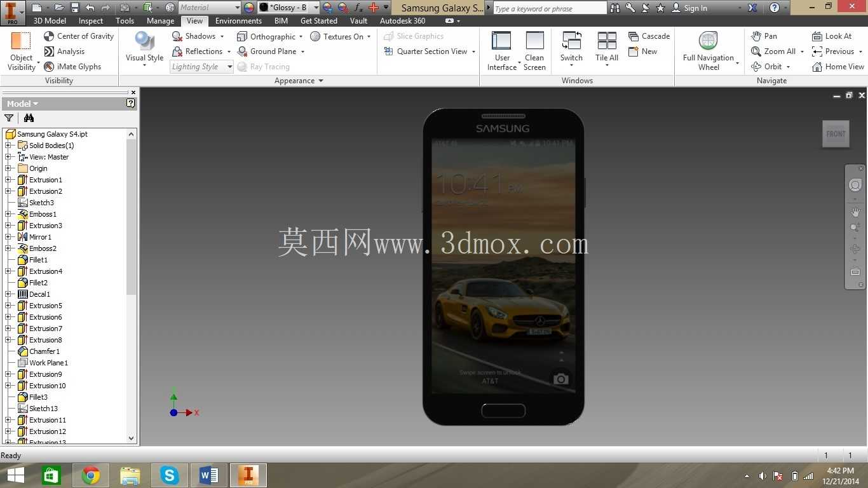The image size is (868, 488).
Task: Click the User Interface button
Action: click(x=502, y=51)
